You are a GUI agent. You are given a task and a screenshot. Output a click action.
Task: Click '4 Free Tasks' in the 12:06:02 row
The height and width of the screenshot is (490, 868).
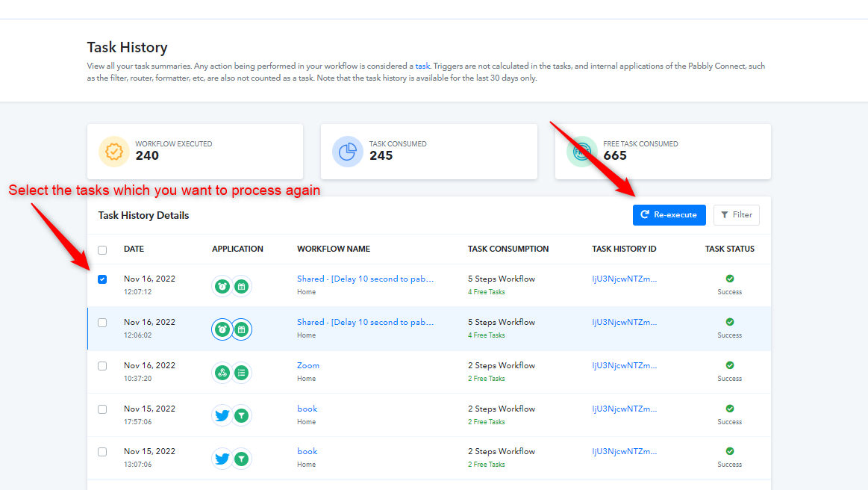click(x=486, y=335)
